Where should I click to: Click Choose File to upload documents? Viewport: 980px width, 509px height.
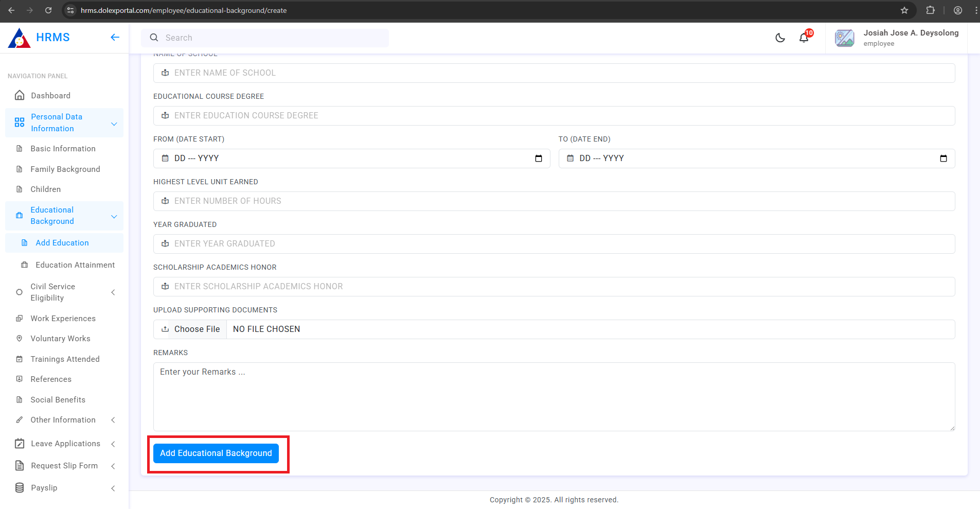click(197, 329)
